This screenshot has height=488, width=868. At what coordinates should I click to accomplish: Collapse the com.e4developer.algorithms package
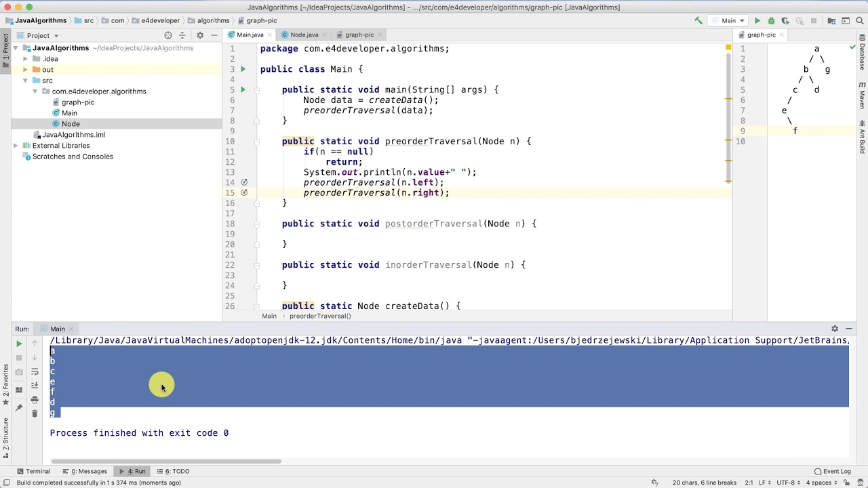point(35,91)
